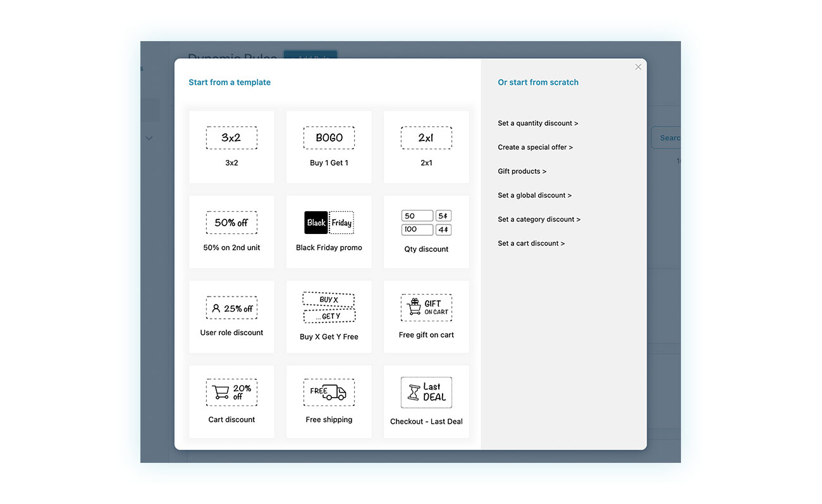Click the 'Free gift on cart' label
The height and width of the screenshot is (504, 822).
[x=426, y=335]
